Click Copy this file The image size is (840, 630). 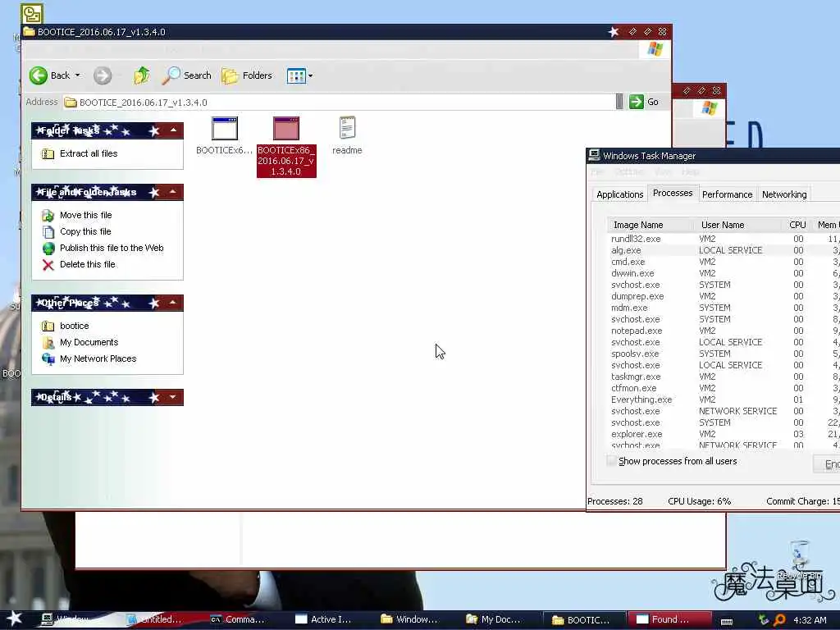pyautogui.click(x=85, y=231)
